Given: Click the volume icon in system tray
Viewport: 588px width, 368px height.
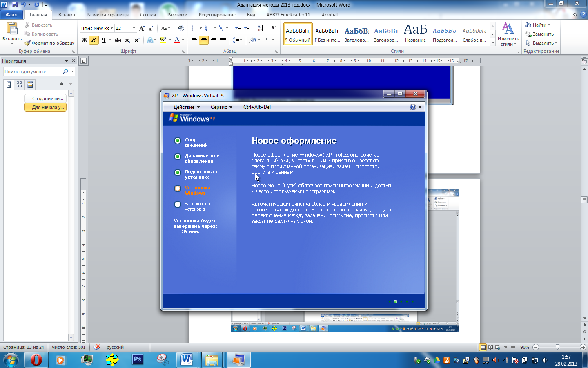Looking at the screenshot, I should coord(545,360).
